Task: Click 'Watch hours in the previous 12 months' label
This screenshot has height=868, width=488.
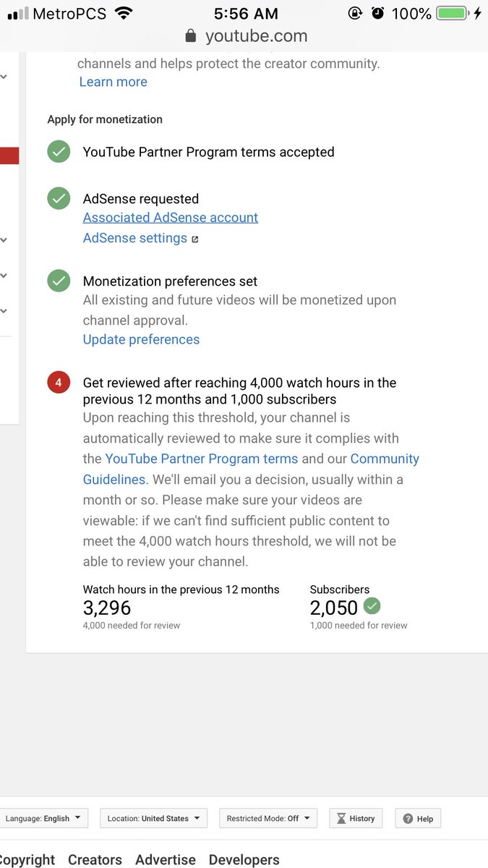Action: click(x=181, y=590)
